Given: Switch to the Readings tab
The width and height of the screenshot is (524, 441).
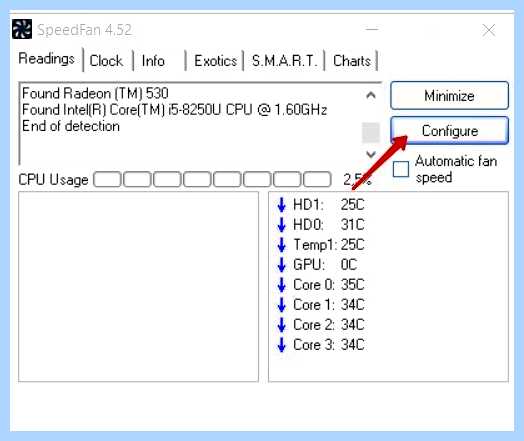Looking at the screenshot, I should click(46, 59).
